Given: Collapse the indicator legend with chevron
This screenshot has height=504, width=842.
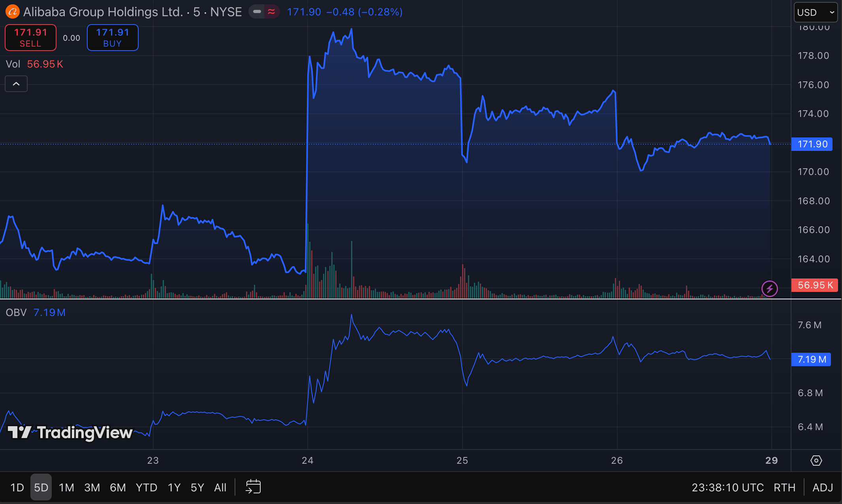Looking at the screenshot, I should [x=16, y=84].
